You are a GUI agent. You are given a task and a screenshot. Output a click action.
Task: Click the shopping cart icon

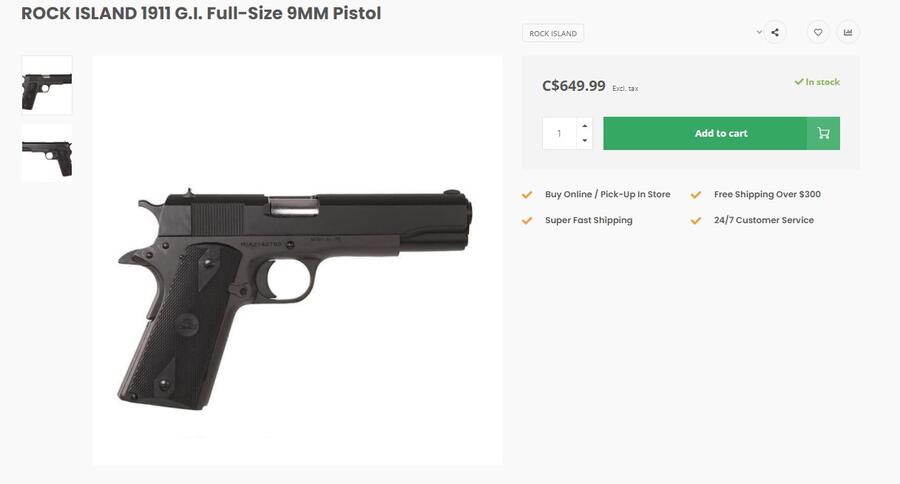click(823, 133)
